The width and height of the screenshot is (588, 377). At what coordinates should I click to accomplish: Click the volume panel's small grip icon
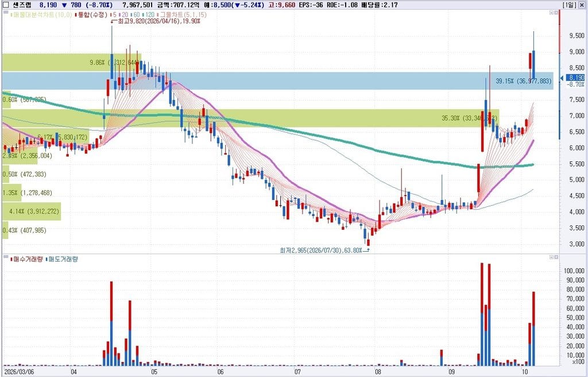6,256
